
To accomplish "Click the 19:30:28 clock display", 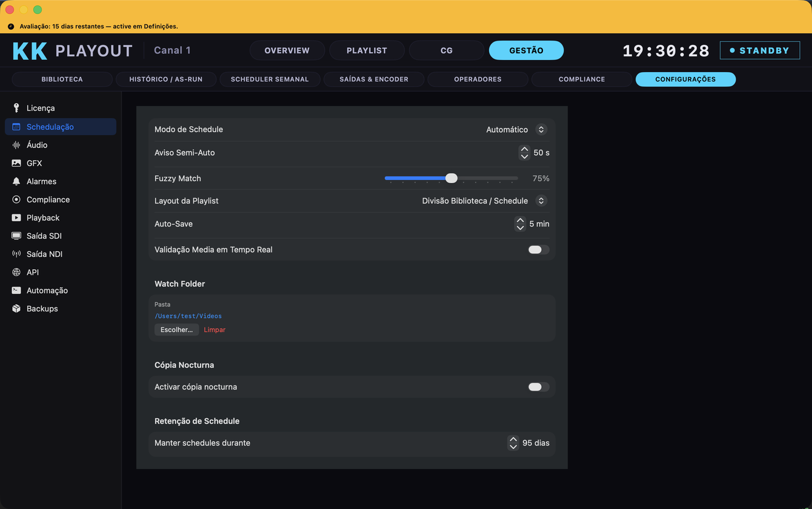I will click(666, 51).
